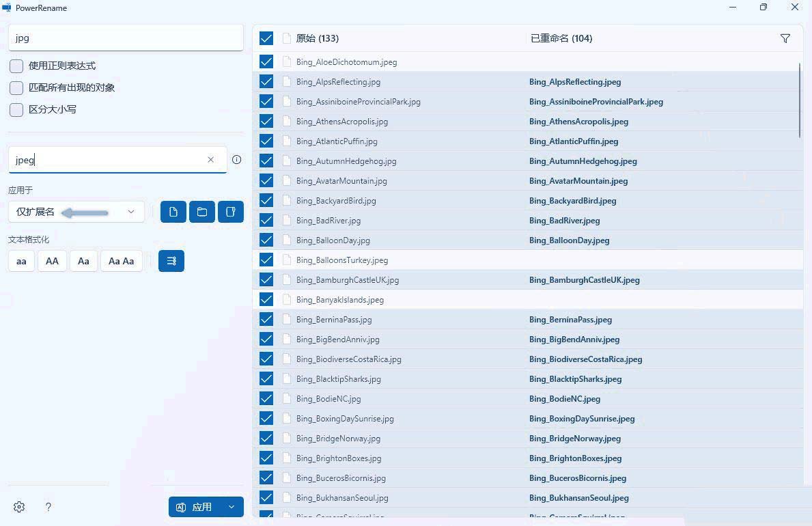
Task: Click the search field containing jpg
Action: (x=126, y=38)
